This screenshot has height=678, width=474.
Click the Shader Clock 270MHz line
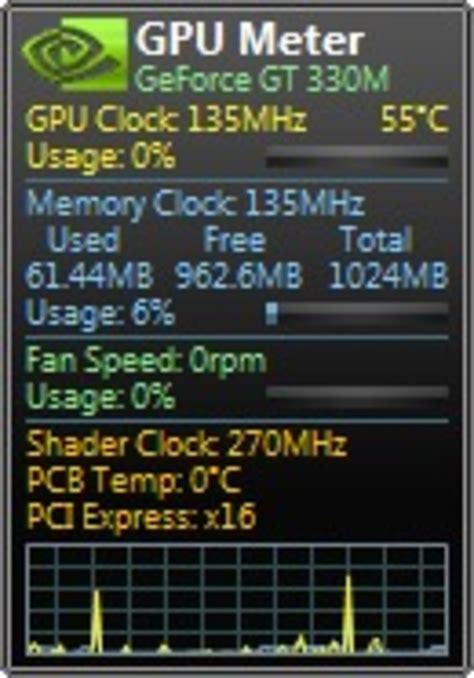[187, 444]
